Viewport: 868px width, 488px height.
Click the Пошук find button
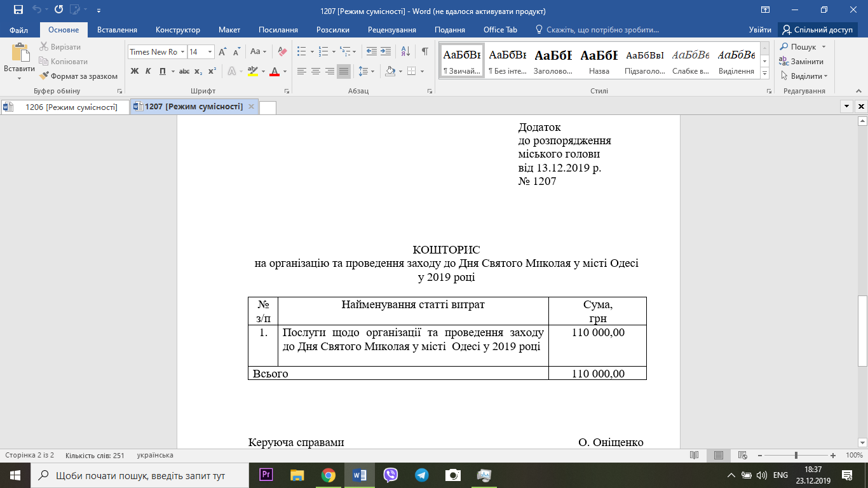click(x=803, y=47)
